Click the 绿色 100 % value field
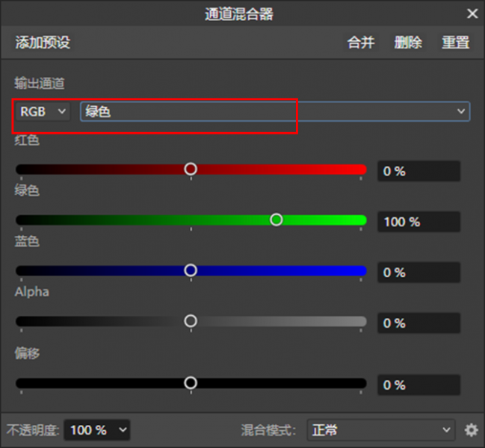 [x=418, y=222]
